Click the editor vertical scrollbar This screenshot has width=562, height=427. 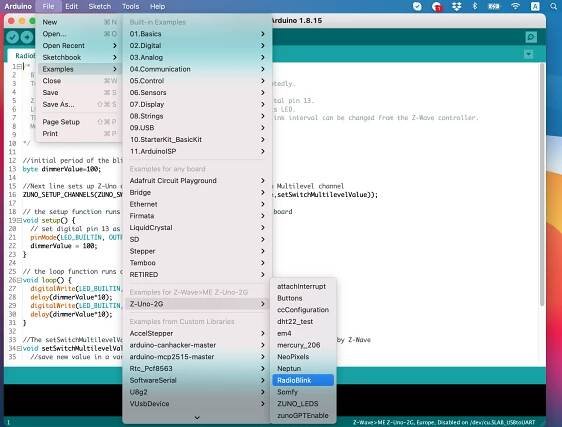coord(543,185)
